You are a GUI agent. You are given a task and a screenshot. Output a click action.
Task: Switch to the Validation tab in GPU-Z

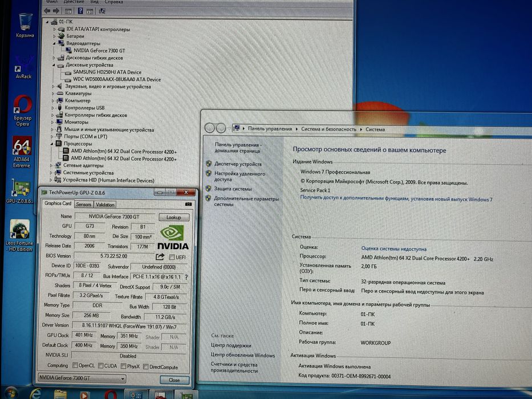(105, 205)
